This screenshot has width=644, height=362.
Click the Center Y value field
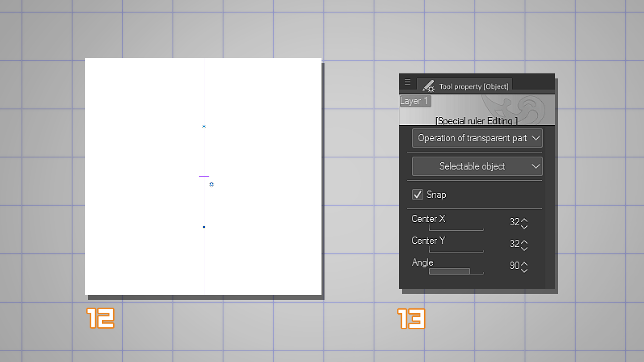(514, 244)
